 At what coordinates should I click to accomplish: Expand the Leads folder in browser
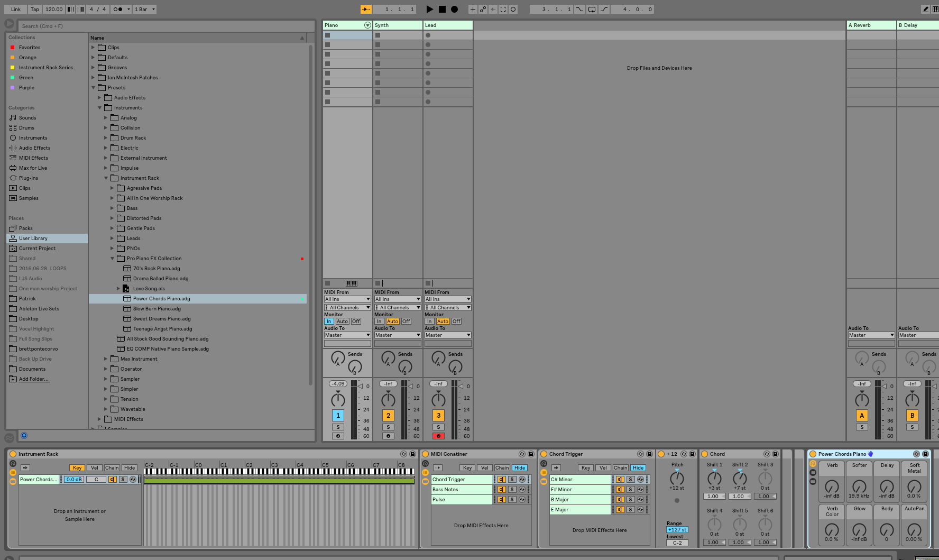[x=112, y=238]
